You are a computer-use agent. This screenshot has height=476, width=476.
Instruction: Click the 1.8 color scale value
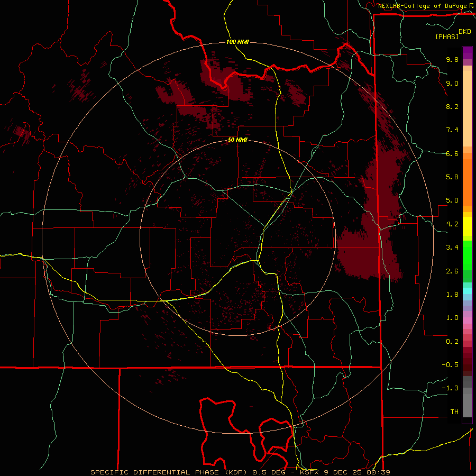pos(452,295)
